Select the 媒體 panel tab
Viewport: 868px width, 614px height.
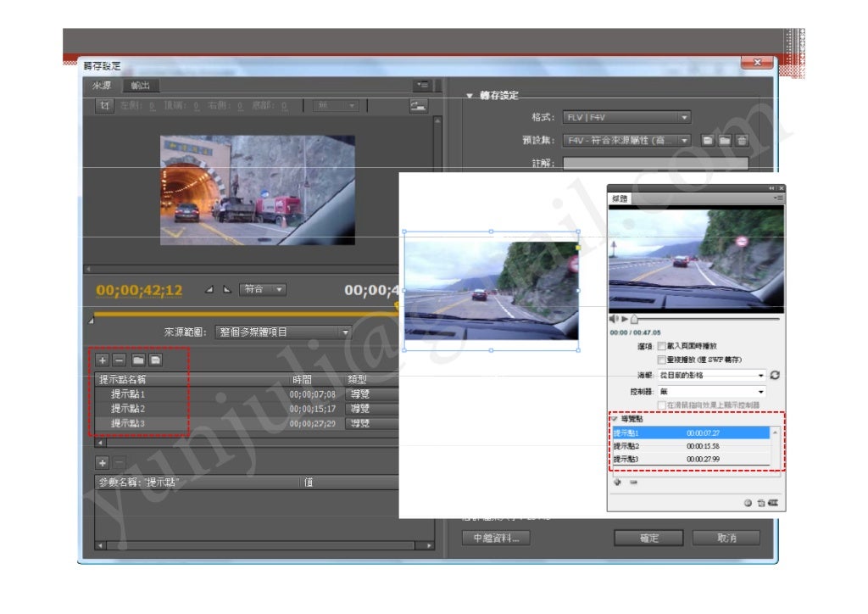pyautogui.click(x=620, y=198)
